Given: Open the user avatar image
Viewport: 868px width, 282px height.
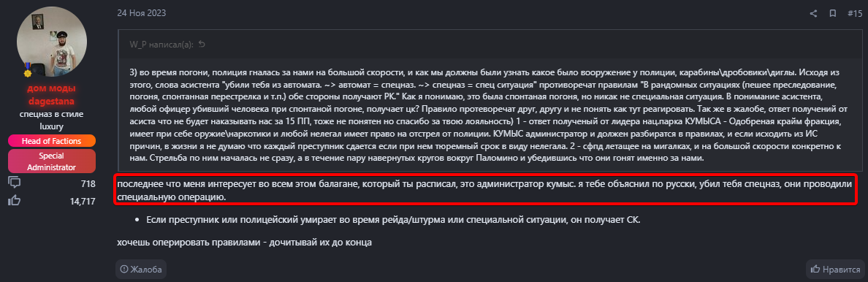Looking at the screenshot, I should (52, 41).
